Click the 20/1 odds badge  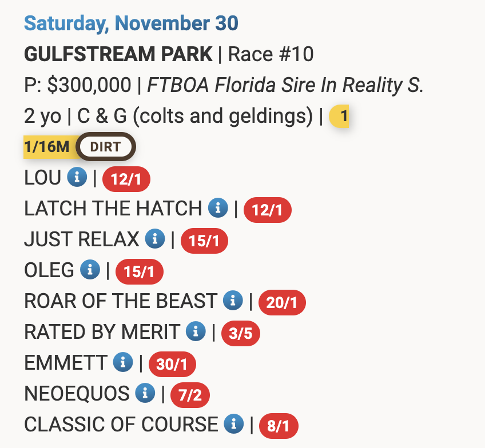pyautogui.click(x=282, y=302)
